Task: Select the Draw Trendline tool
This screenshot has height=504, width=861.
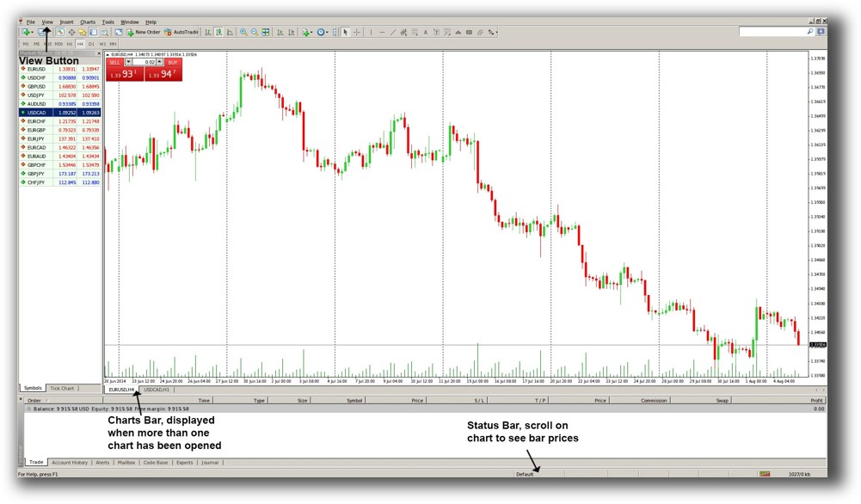Action: click(393, 32)
